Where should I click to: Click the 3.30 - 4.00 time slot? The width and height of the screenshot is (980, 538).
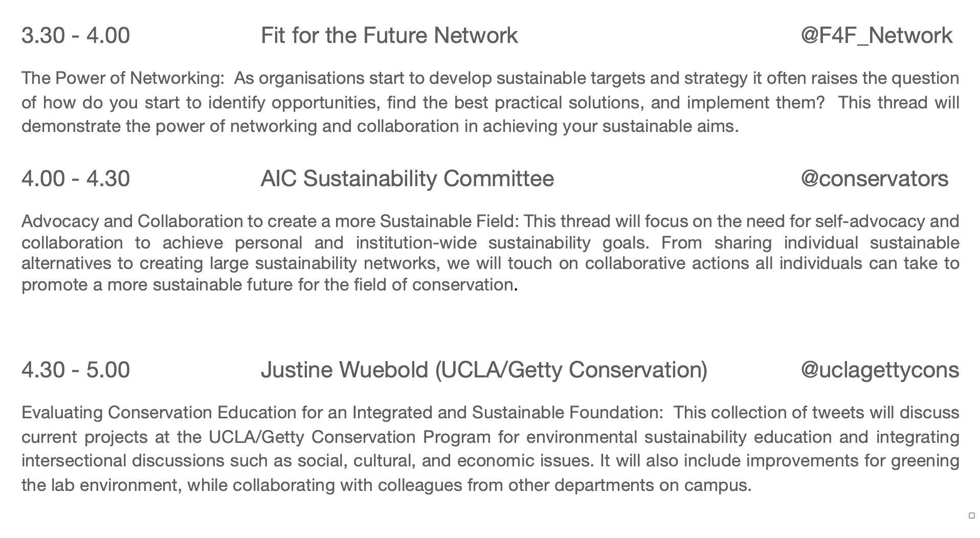point(76,36)
